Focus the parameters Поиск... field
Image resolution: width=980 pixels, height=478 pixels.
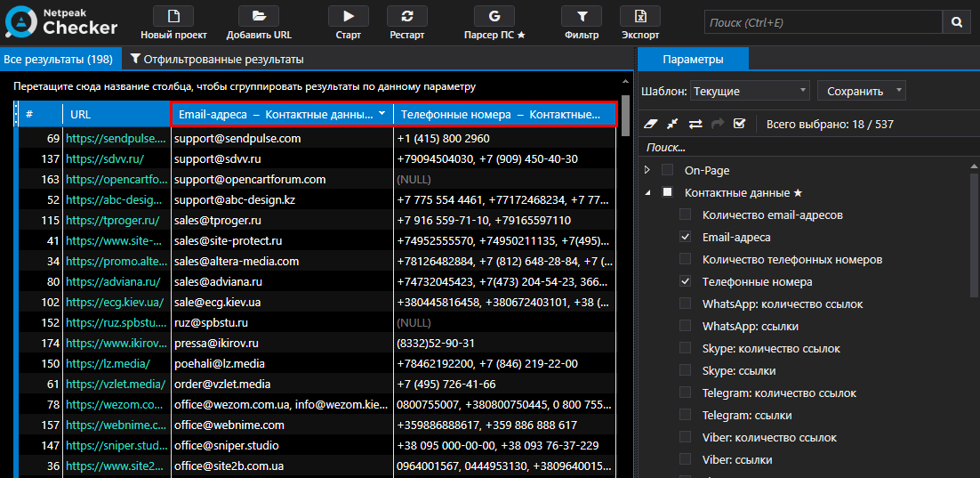[808, 149]
